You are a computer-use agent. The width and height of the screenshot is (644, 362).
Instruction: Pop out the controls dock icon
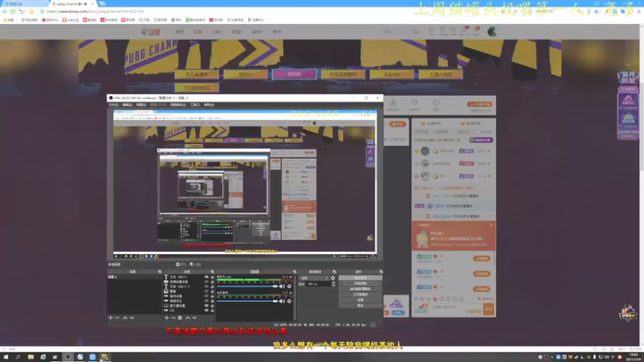[381, 272]
